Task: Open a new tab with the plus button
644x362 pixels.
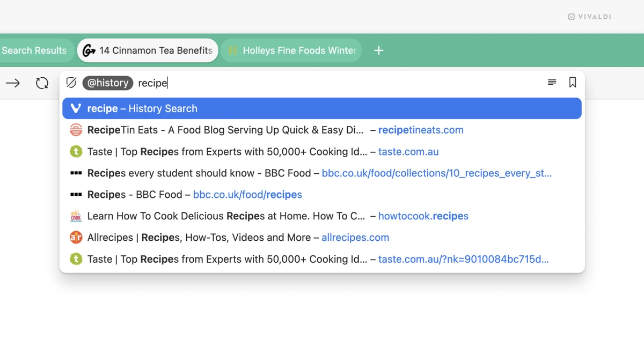Action: [x=378, y=50]
